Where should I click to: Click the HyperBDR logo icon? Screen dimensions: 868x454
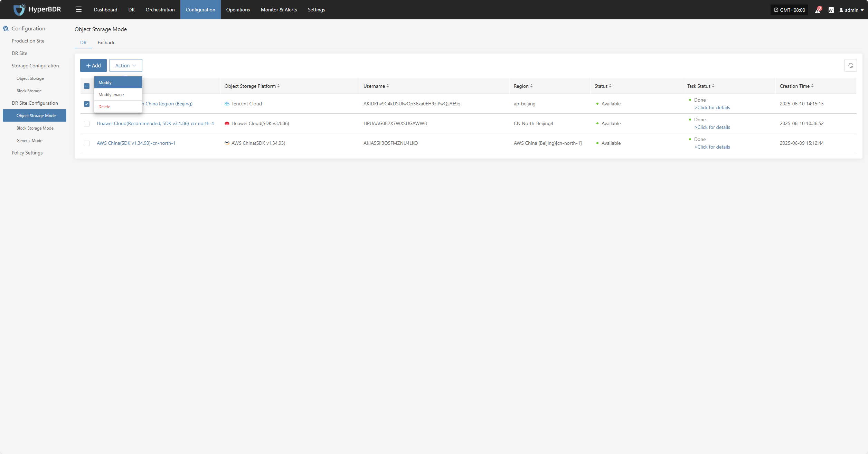(x=19, y=10)
